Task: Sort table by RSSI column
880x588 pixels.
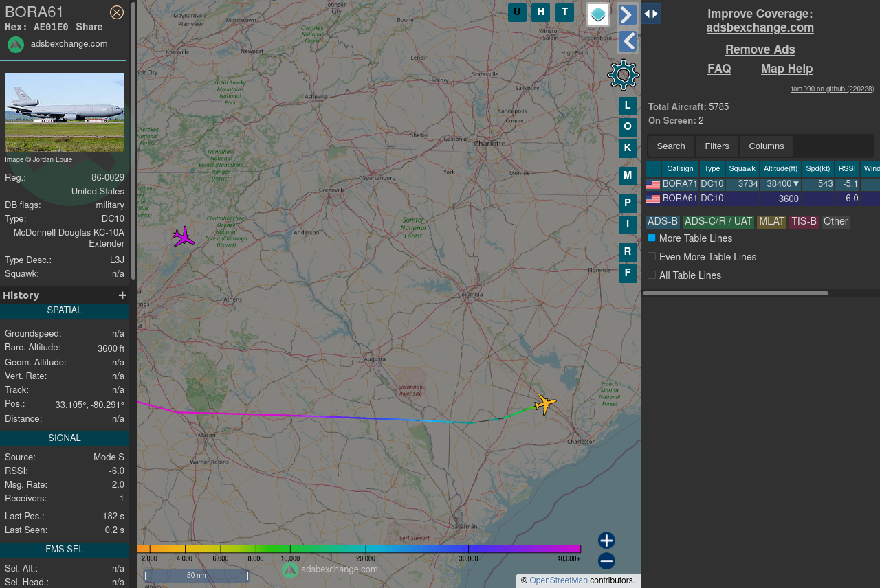Action: [x=848, y=169]
